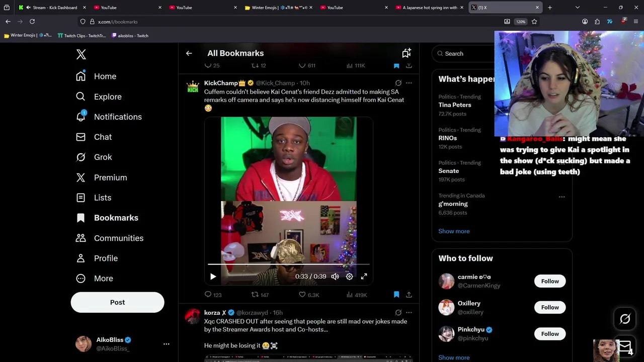Share the post with 111K views
The height and width of the screenshot is (362, 644).
(409, 66)
